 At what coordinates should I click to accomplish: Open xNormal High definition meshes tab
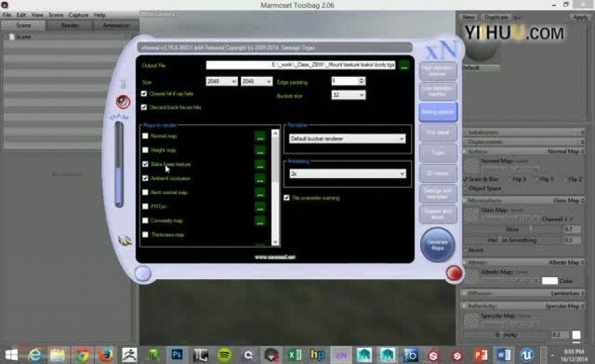438,71
